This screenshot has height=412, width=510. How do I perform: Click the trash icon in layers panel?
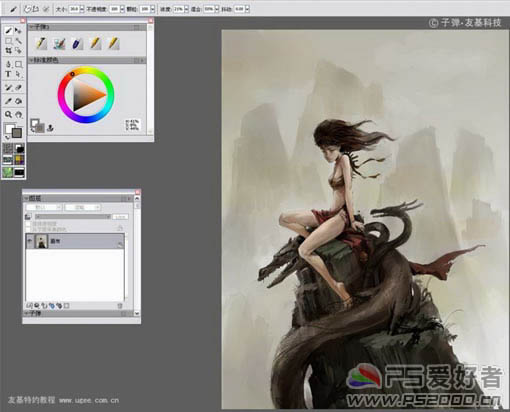[x=120, y=305]
